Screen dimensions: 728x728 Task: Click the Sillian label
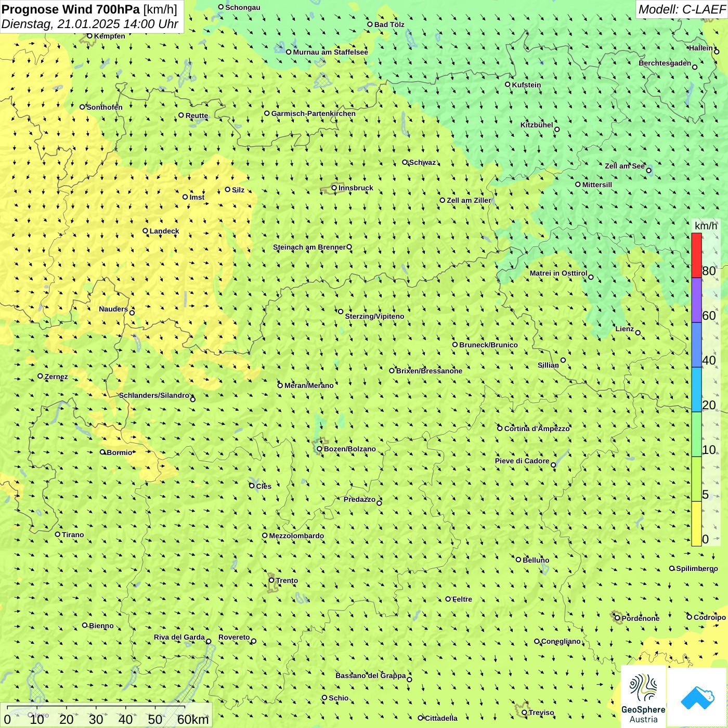tap(548, 365)
